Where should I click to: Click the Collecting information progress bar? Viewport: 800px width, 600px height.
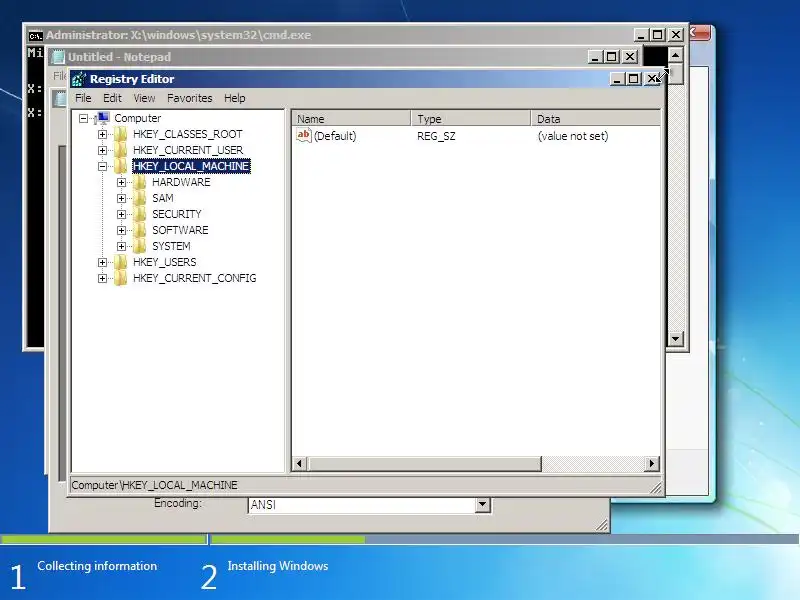[x=104, y=539]
